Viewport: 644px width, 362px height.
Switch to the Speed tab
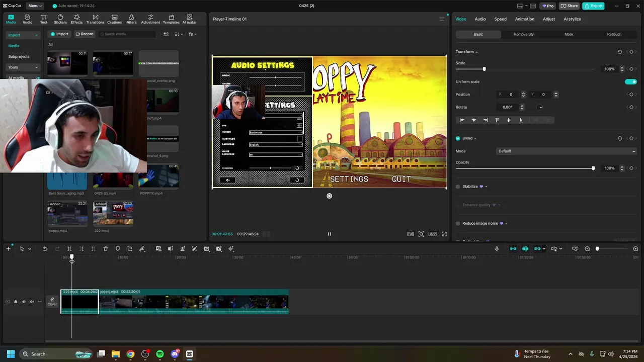pos(500,19)
